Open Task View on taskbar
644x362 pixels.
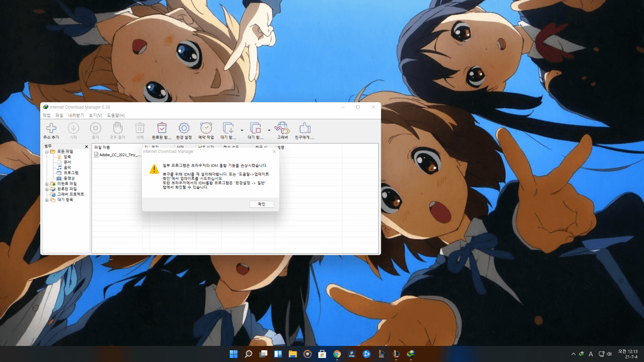coord(263,354)
